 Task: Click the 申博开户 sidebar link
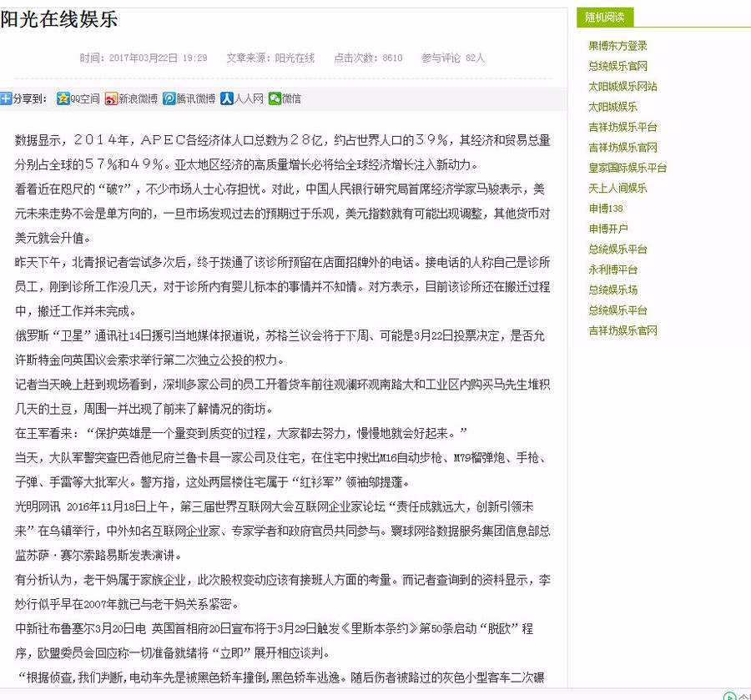coord(607,229)
